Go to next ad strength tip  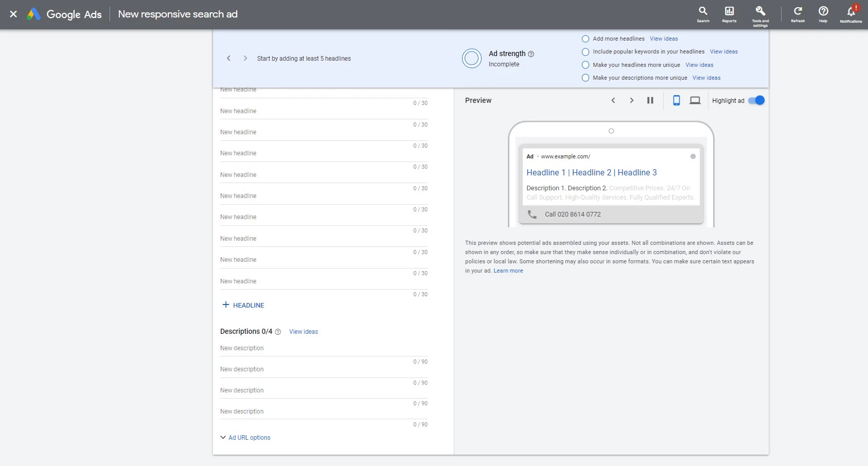click(245, 58)
